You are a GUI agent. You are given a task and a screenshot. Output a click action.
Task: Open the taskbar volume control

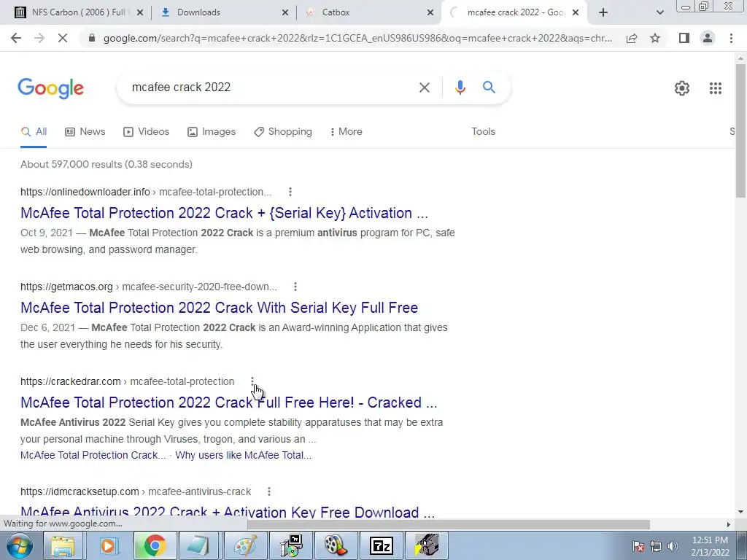(x=673, y=546)
